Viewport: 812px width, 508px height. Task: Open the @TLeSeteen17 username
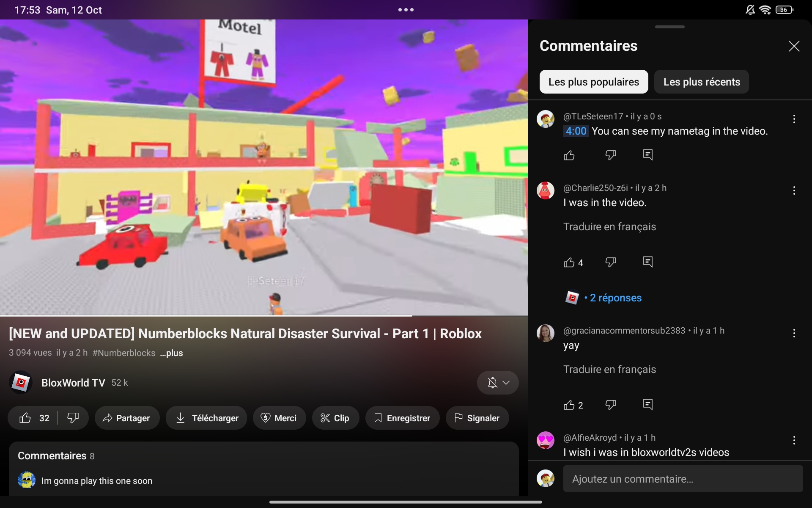click(x=593, y=116)
